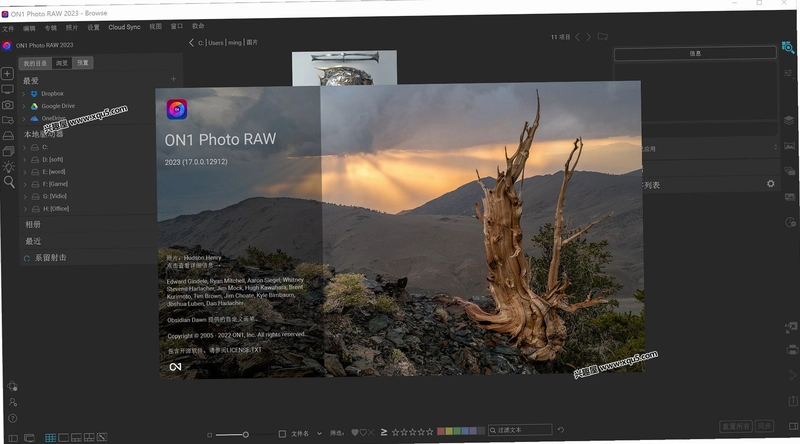800x444 pixels.
Task: Open the 文件名 sort dropdown arrow
Action: (x=319, y=433)
